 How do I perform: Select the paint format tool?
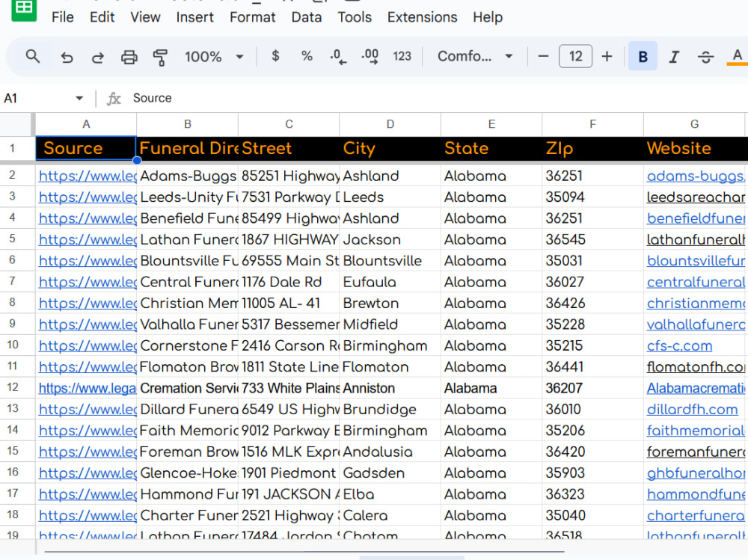tap(160, 58)
